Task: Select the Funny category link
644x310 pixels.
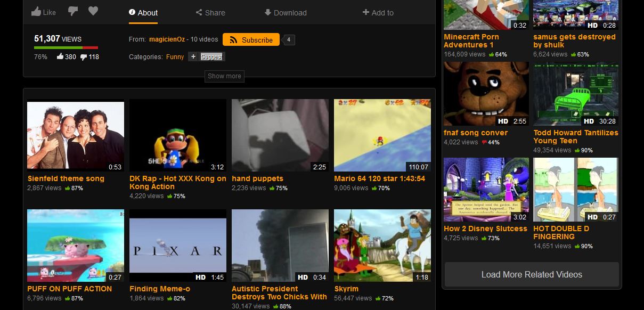Action: tap(175, 56)
